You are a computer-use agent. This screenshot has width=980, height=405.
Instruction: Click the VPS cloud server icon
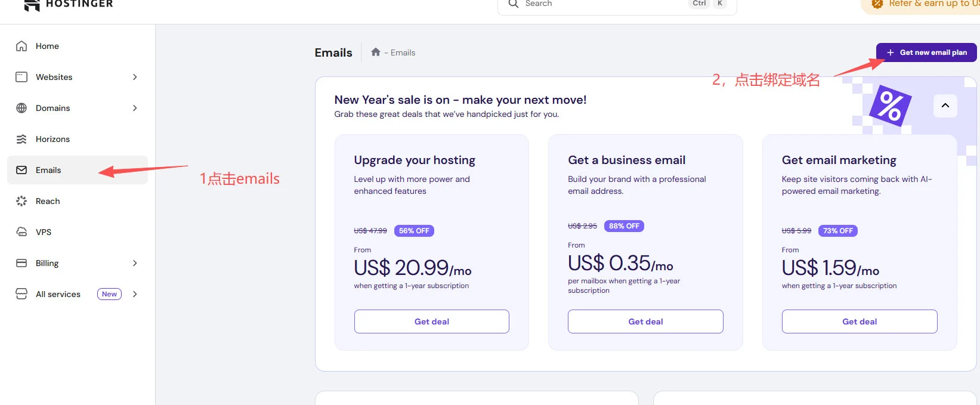coord(21,232)
